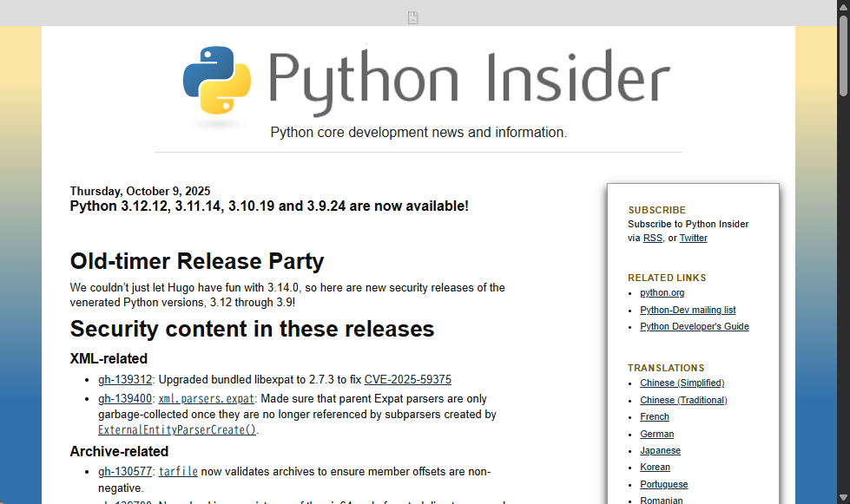
Task: Open the Japanese translation
Action: coord(660,450)
